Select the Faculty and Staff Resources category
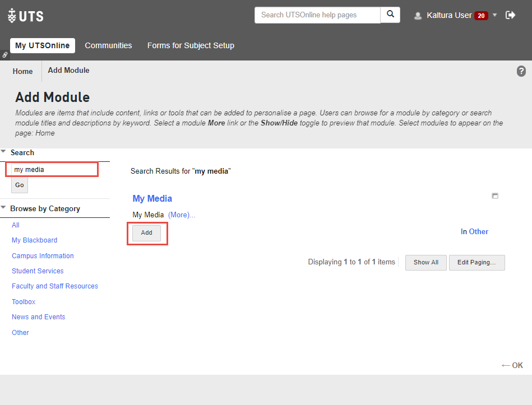This screenshot has width=532, height=405. point(55,286)
